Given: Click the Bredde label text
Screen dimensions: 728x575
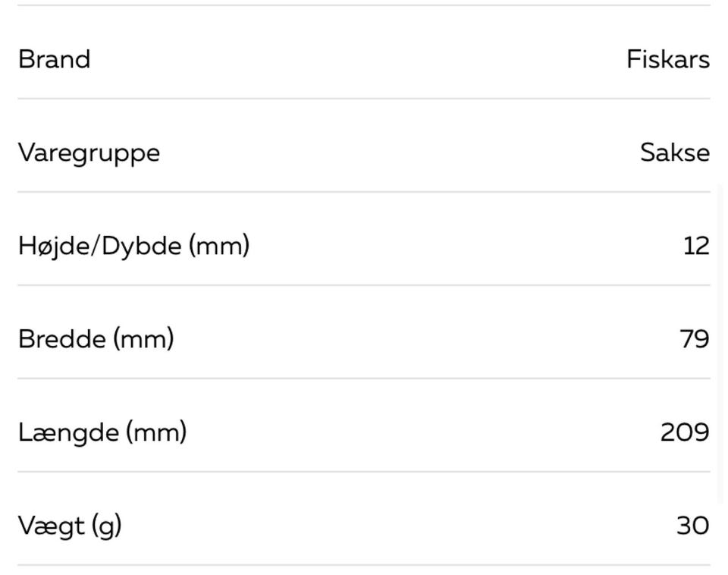Looking at the screenshot, I should tap(63, 339).
